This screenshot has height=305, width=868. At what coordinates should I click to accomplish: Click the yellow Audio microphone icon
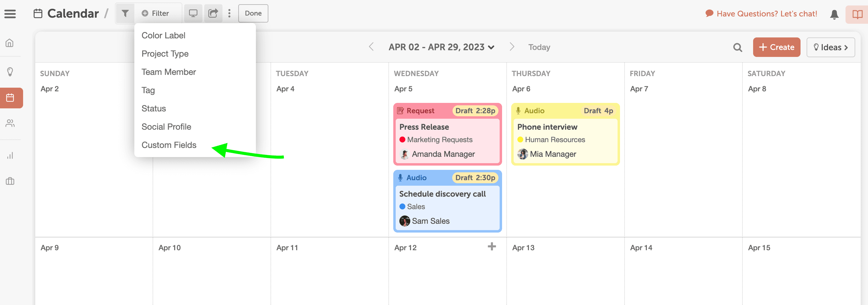coord(518,111)
